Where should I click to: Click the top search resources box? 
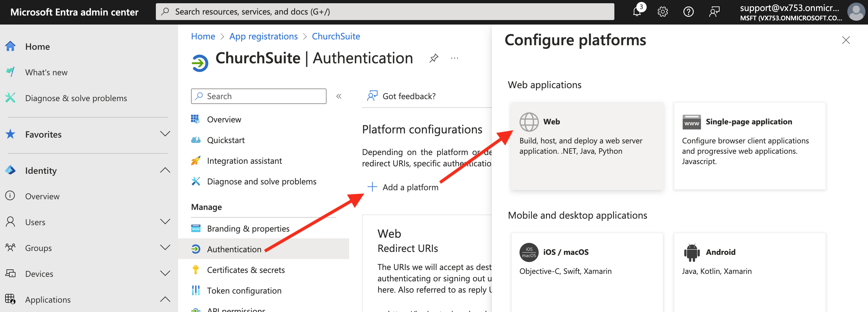coord(384,12)
